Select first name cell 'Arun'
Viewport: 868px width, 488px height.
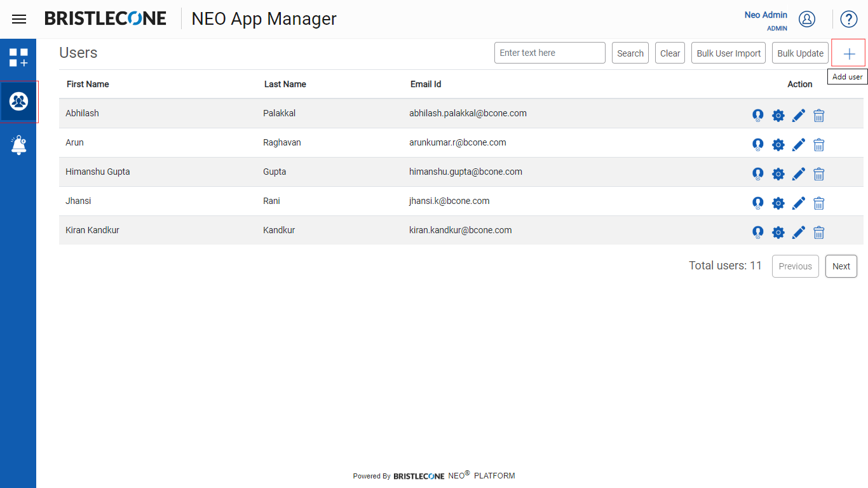(x=74, y=142)
